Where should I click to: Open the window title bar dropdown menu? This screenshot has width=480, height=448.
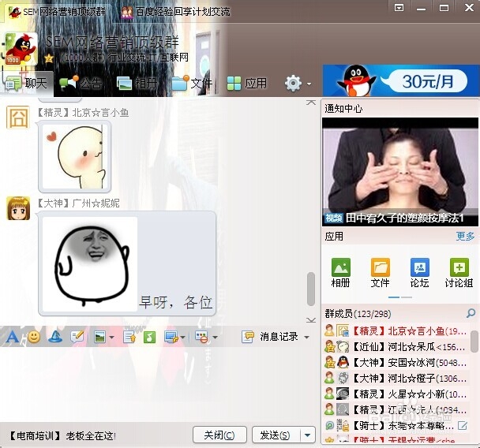399,7
